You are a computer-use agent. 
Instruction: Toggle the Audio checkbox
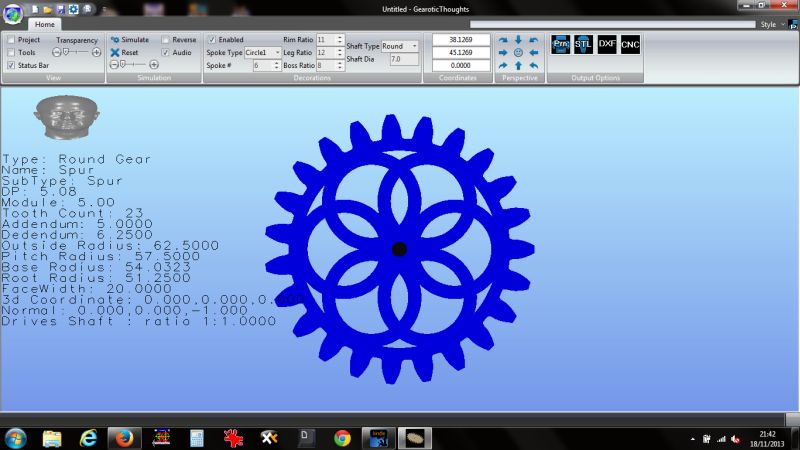[165, 53]
